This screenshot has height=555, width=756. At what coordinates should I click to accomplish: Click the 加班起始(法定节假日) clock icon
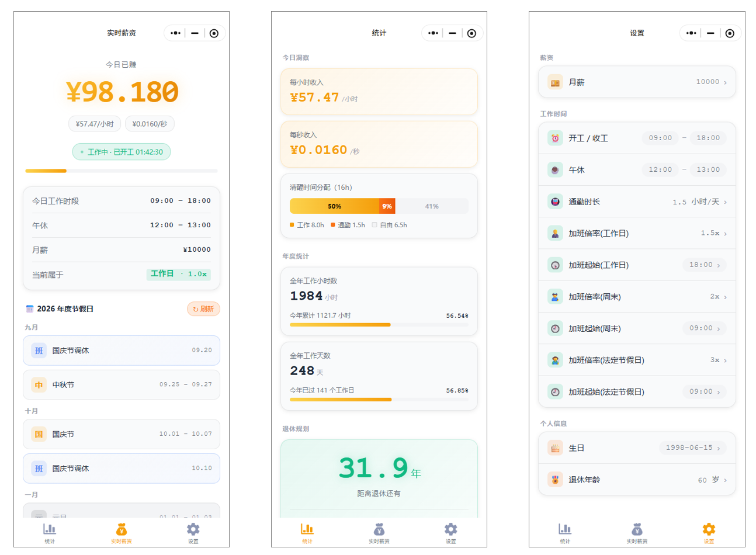(555, 391)
